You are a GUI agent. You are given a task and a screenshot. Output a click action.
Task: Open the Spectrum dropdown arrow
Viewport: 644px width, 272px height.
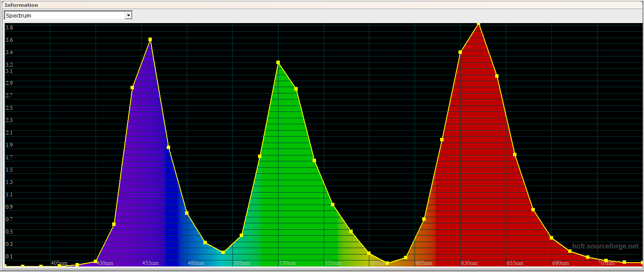point(128,15)
